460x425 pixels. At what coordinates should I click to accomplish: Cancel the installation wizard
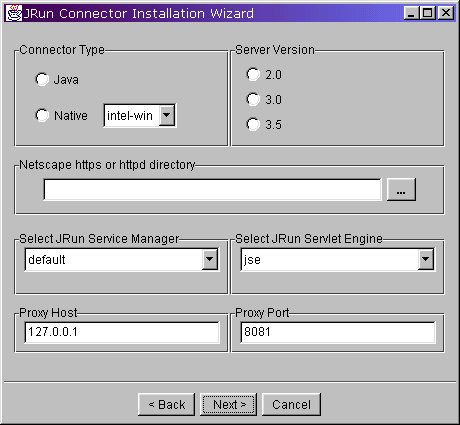(x=291, y=405)
